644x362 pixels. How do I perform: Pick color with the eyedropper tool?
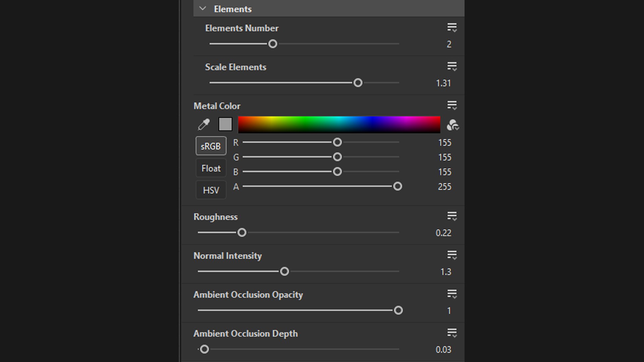tap(204, 124)
